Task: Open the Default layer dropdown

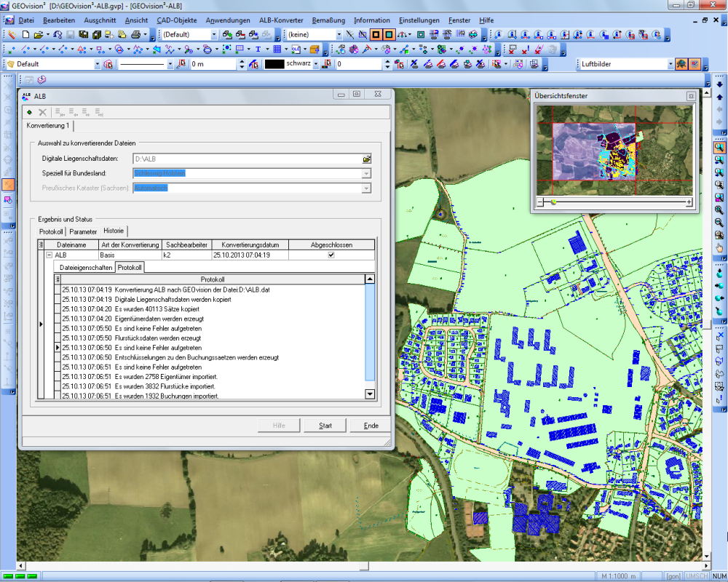Action: pyautogui.click(x=97, y=64)
